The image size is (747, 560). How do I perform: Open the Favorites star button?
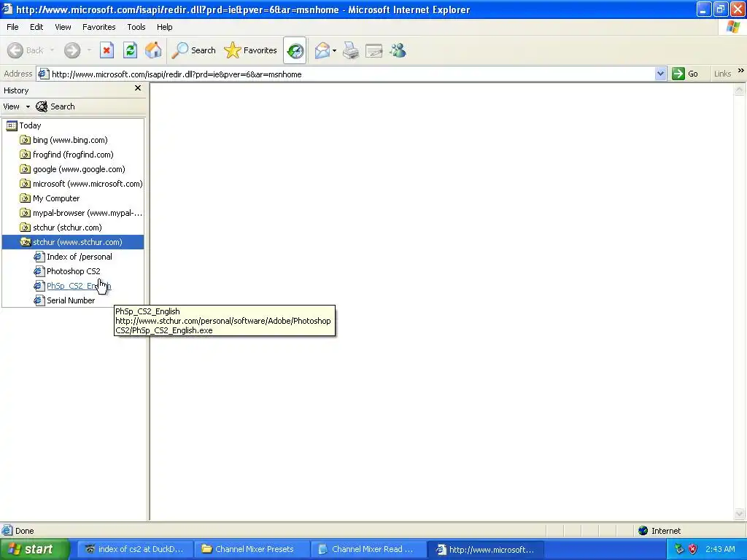tap(251, 50)
